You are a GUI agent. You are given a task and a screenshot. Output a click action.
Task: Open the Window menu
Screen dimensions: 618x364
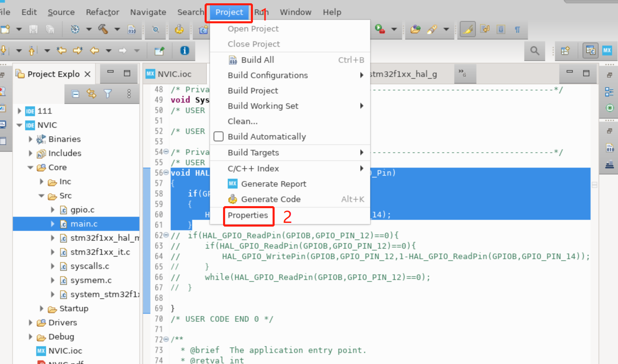[x=295, y=12]
